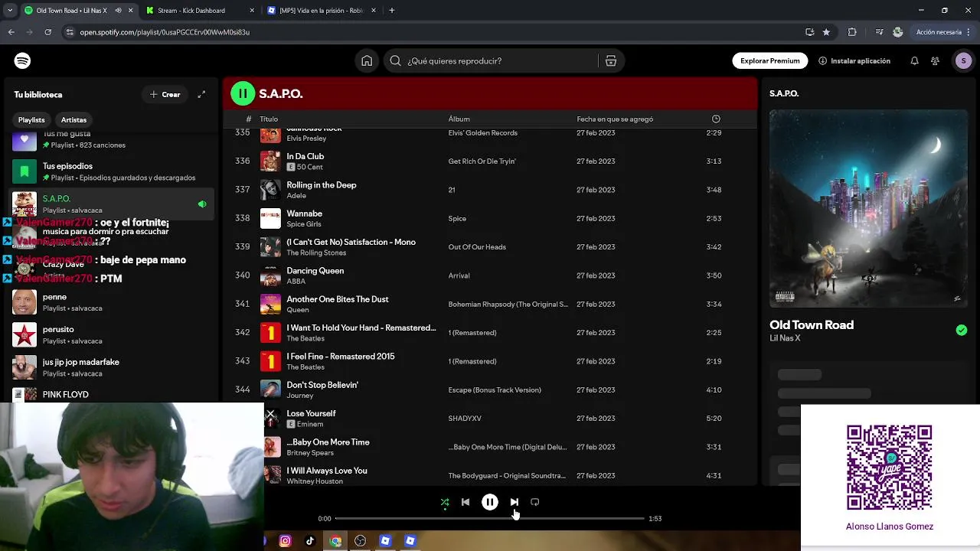
Task: Sort by duration clock icon header
Action: pos(716,119)
